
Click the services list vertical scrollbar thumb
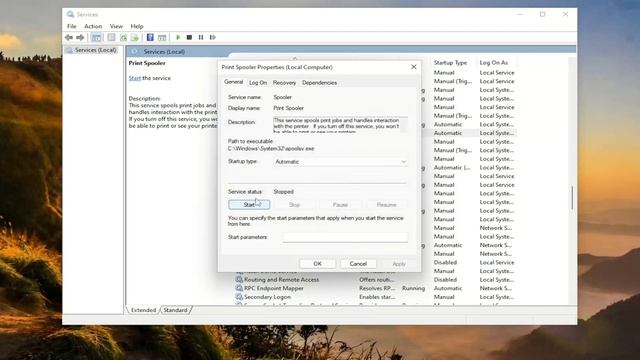pos(572,198)
